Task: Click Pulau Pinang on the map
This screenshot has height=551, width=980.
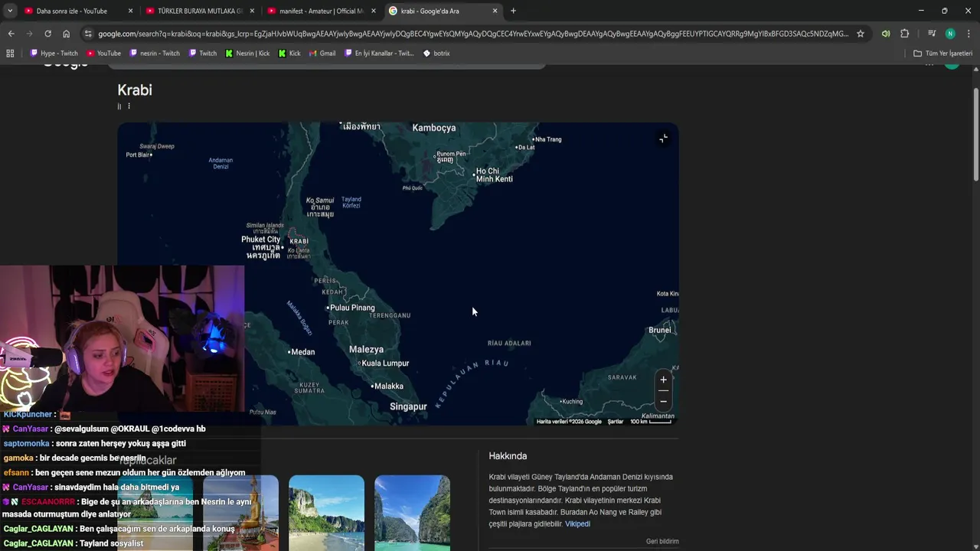Action: pyautogui.click(x=351, y=308)
